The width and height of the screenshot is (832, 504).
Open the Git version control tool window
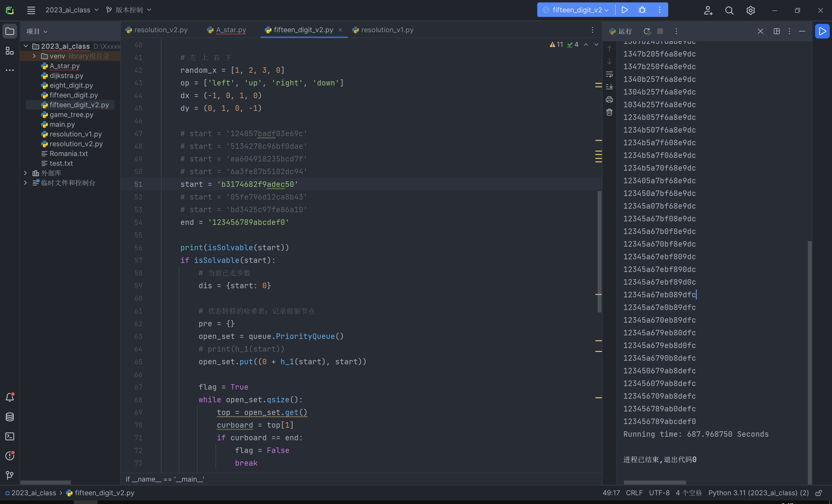click(x=10, y=475)
